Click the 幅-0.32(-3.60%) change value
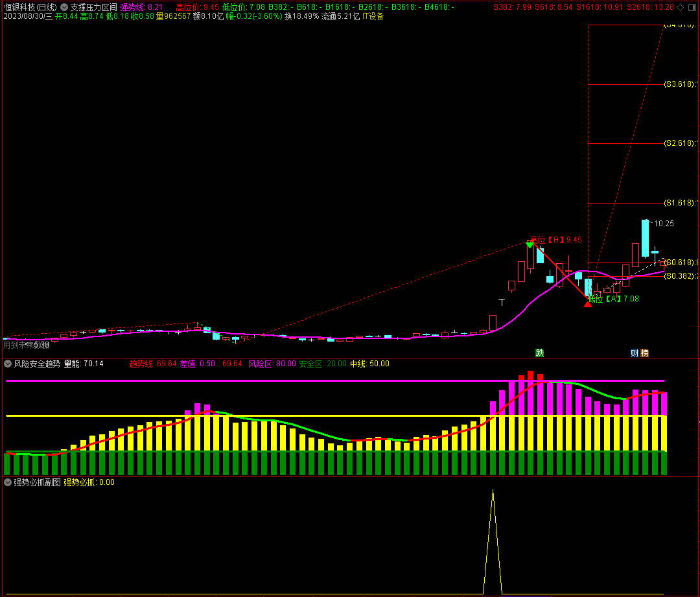 click(254, 16)
